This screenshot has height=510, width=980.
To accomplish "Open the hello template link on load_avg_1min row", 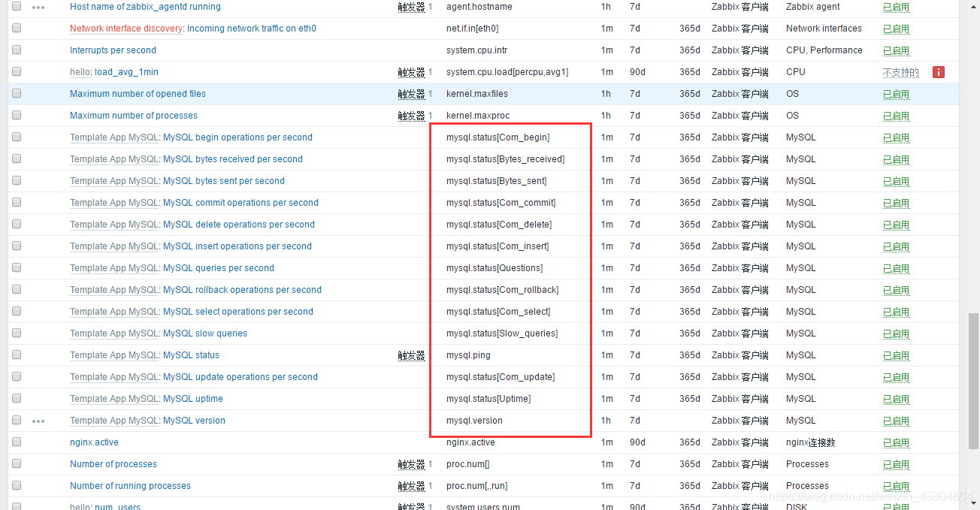I will [x=80, y=72].
